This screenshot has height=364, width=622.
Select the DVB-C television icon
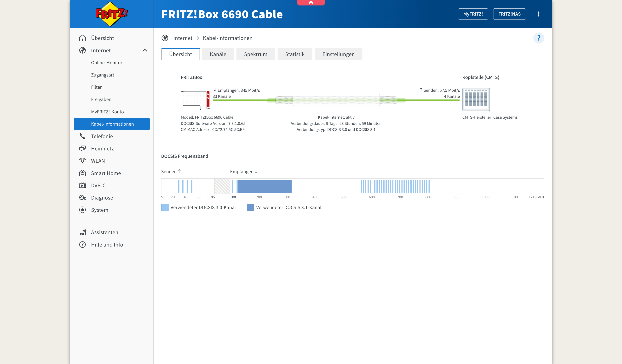tap(82, 185)
